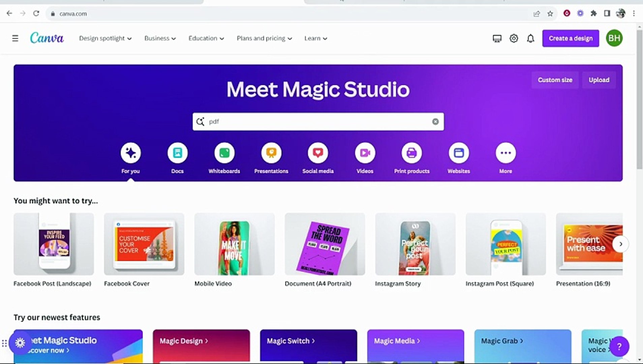The width and height of the screenshot is (643, 364).
Task: Select the Instagram Story template thumbnail
Action: pos(415,244)
